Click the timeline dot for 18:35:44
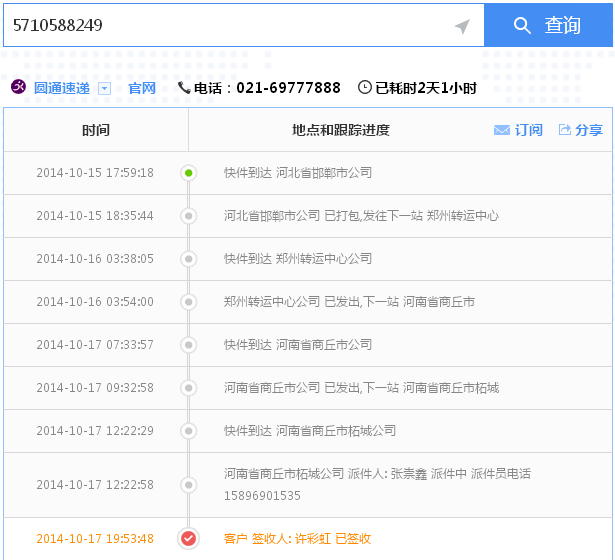The height and width of the screenshot is (560, 615). pyautogui.click(x=189, y=216)
